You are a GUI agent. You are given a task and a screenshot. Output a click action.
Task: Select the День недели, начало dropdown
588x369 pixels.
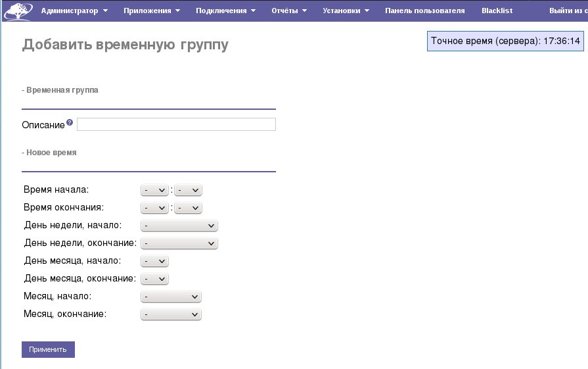[179, 226]
